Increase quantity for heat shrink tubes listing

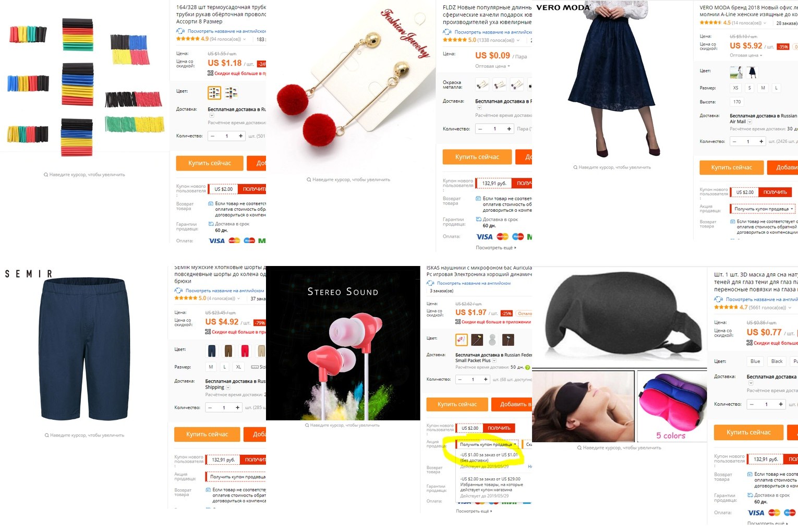240,136
